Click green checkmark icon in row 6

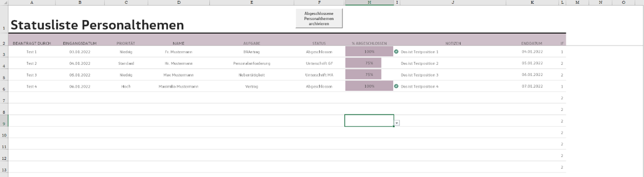[x=396, y=86]
